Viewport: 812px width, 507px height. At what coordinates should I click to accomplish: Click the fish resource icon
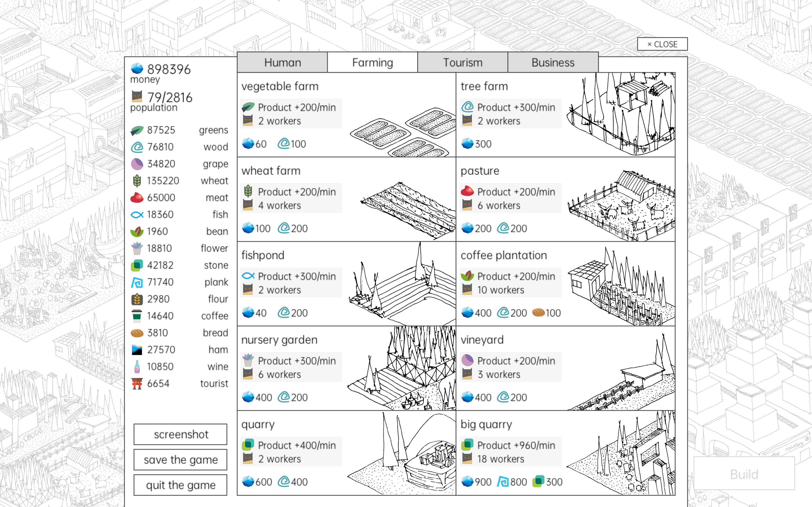pyautogui.click(x=137, y=215)
